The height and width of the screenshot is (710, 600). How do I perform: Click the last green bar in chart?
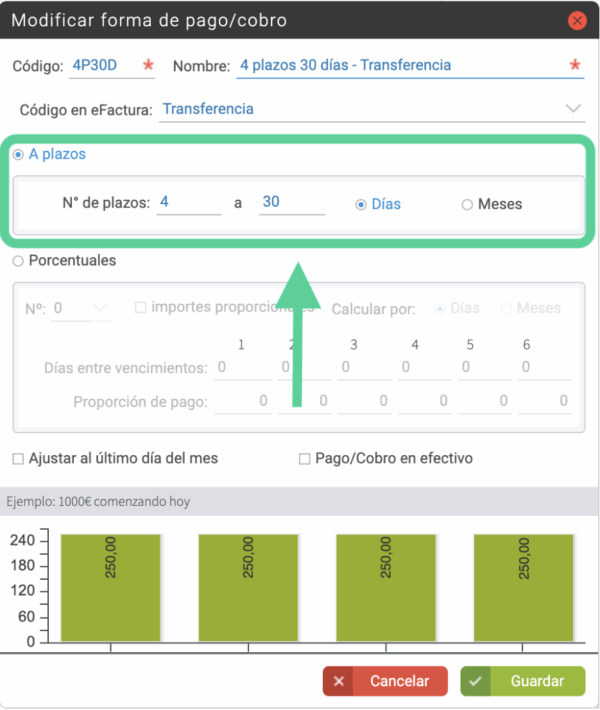coord(524,587)
